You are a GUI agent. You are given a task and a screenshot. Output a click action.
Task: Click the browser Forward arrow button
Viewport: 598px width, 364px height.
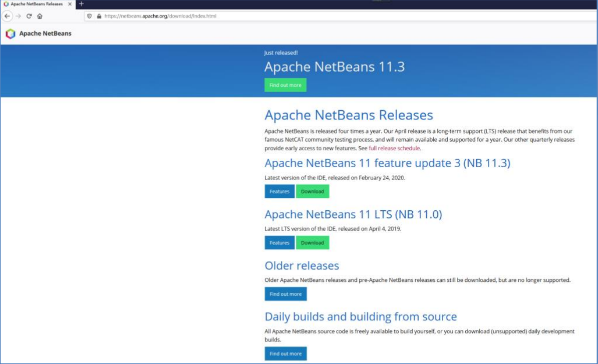pos(19,16)
